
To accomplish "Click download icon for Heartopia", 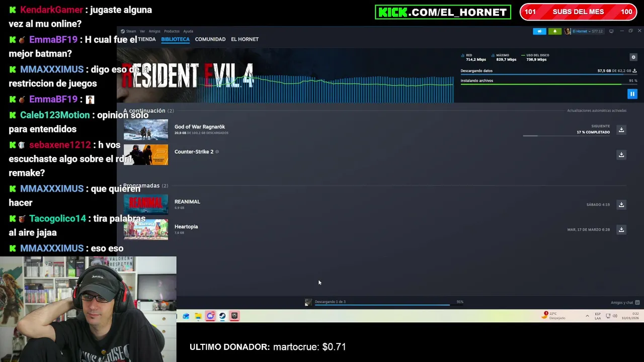I will [x=621, y=229].
